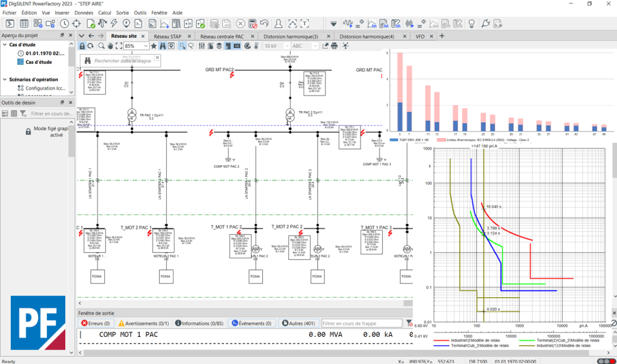Switch to the Réseau STAP tab
Image resolution: width=617 pixels, height=364 pixels.
(x=168, y=37)
